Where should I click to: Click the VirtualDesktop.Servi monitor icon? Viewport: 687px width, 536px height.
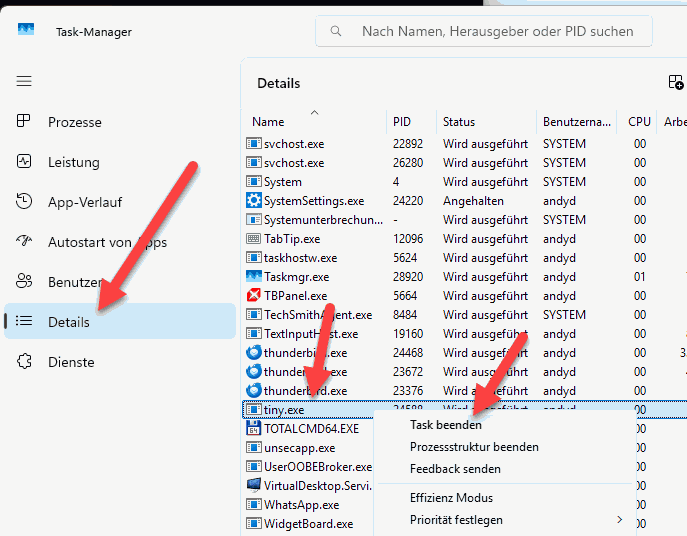click(254, 485)
